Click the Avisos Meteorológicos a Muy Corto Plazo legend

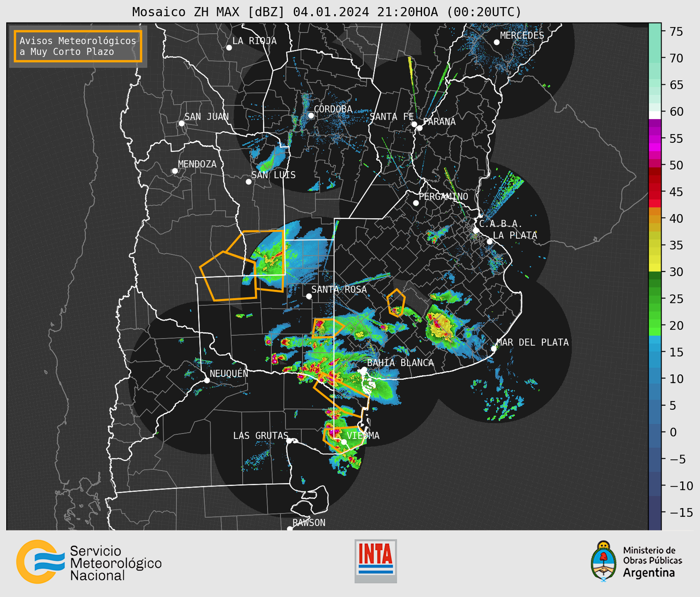tap(78, 46)
